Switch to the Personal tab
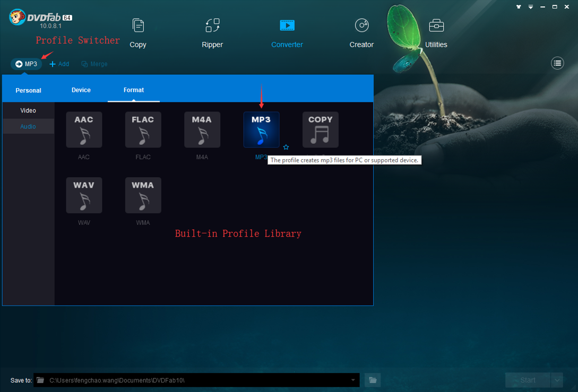 (x=28, y=90)
